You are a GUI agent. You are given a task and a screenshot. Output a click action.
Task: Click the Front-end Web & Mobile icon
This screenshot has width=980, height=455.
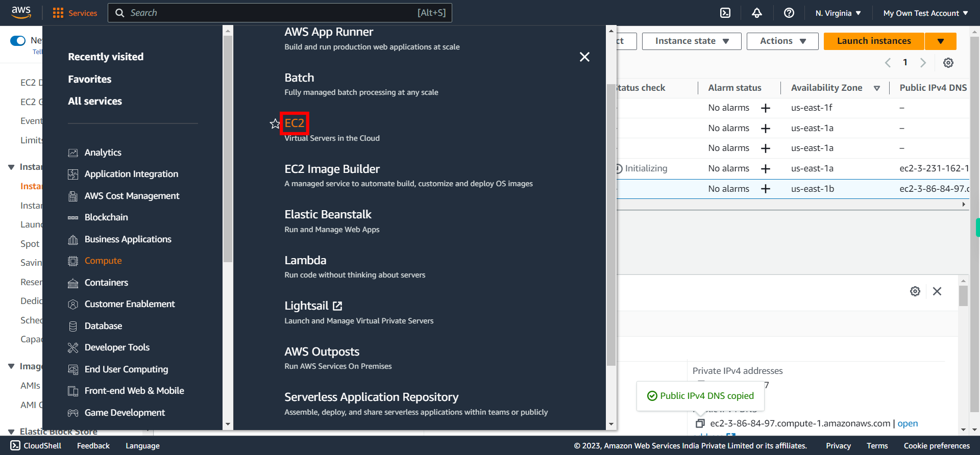click(x=73, y=391)
